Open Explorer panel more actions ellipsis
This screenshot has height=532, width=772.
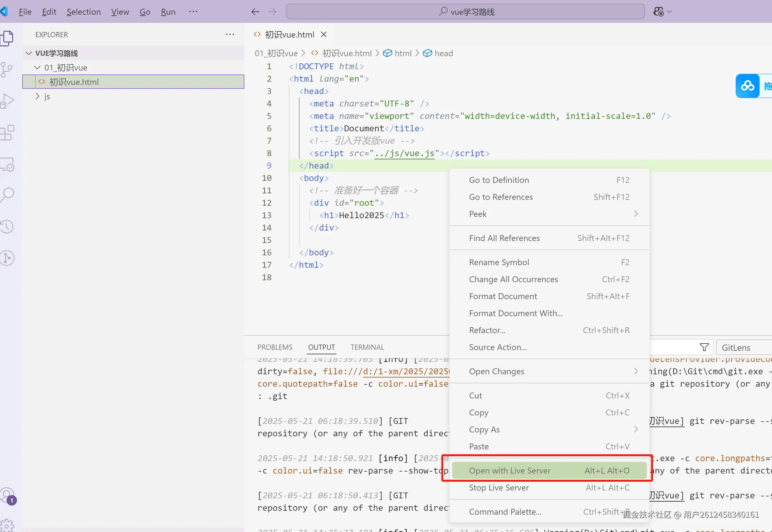click(230, 34)
